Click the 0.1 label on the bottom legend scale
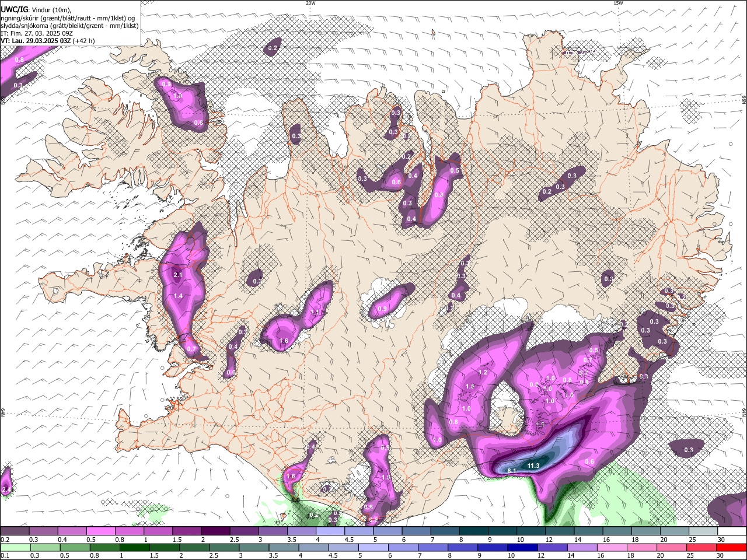 [5, 555]
